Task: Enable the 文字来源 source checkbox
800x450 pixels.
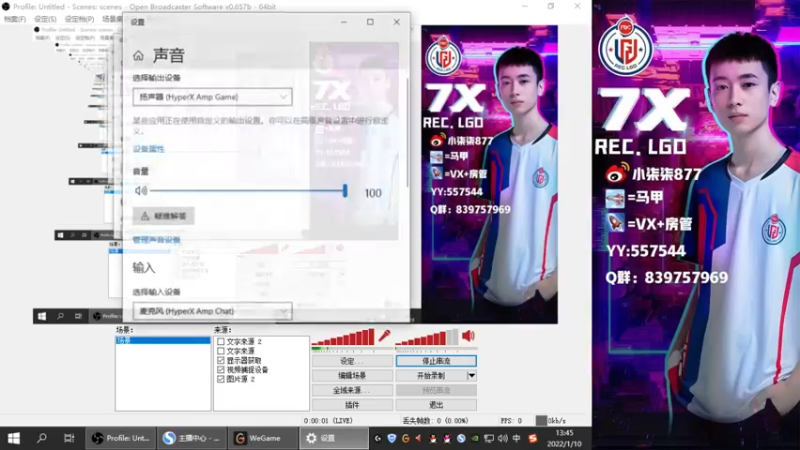Action: (x=220, y=351)
